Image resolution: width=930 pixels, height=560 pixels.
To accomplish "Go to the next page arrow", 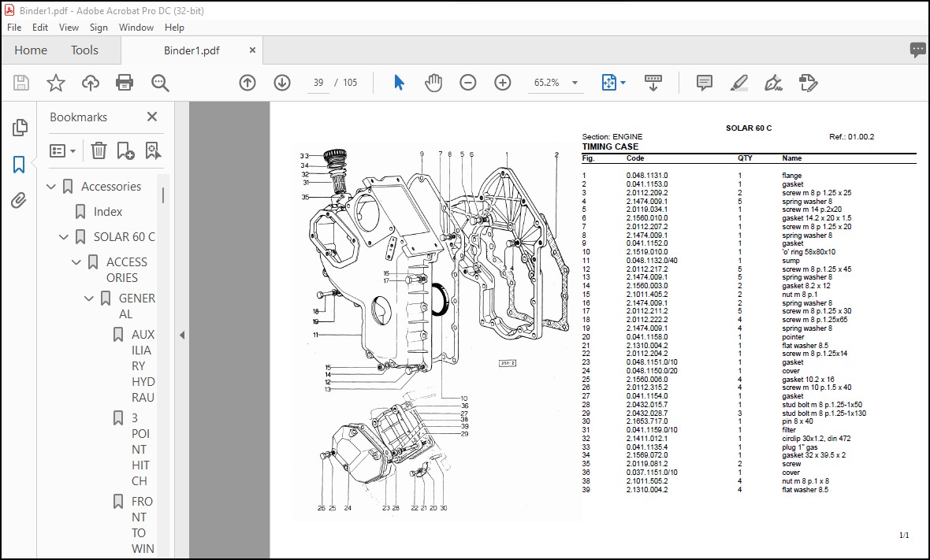I will click(x=281, y=83).
